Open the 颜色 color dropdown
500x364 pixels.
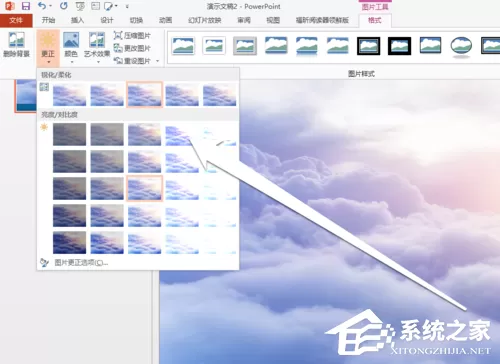(x=71, y=47)
